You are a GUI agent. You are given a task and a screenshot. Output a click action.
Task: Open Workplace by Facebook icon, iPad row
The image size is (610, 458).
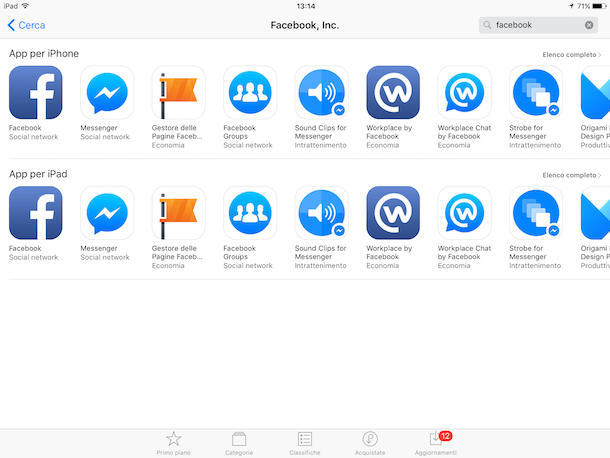(x=393, y=213)
